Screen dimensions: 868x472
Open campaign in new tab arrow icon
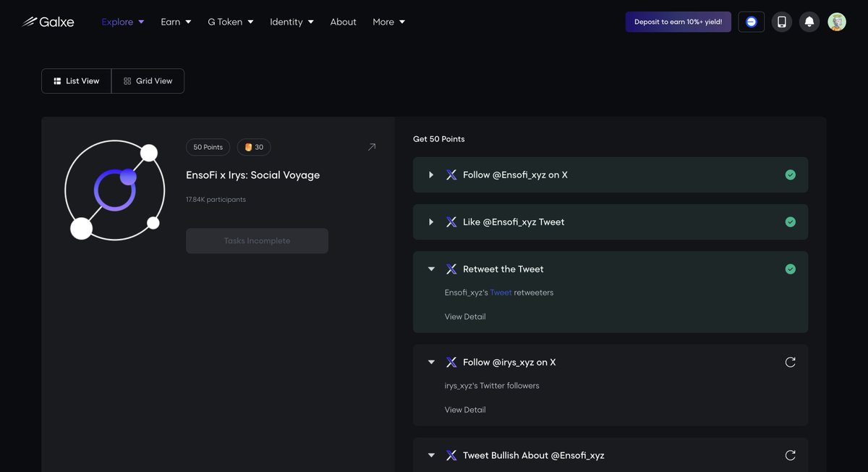372,147
